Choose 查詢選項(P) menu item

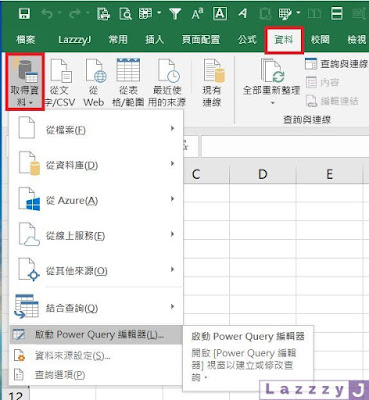(x=96, y=375)
